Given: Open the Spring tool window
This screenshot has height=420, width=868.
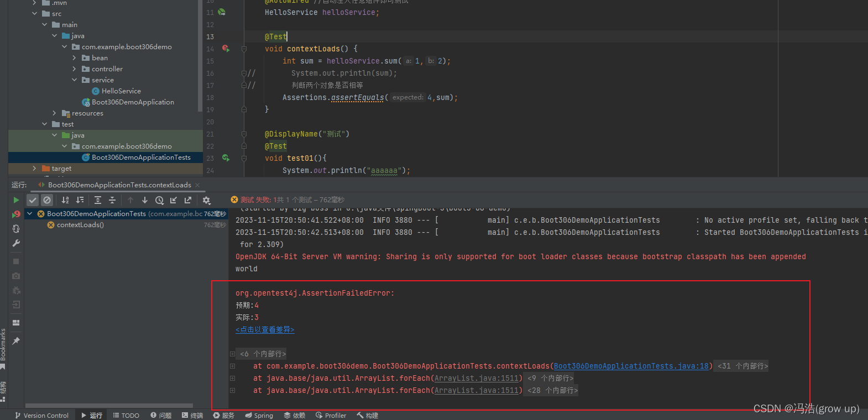Looking at the screenshot, I should pos(259,415).
